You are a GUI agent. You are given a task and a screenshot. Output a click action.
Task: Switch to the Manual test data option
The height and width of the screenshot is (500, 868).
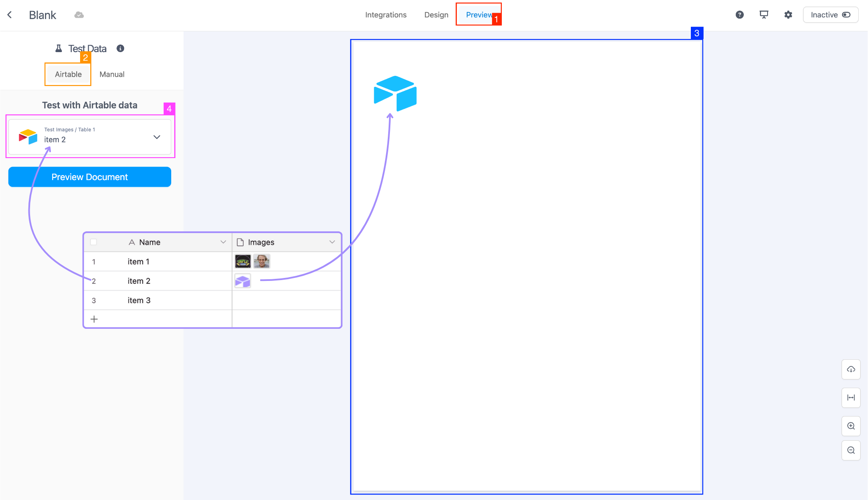[x=112, y=74]
